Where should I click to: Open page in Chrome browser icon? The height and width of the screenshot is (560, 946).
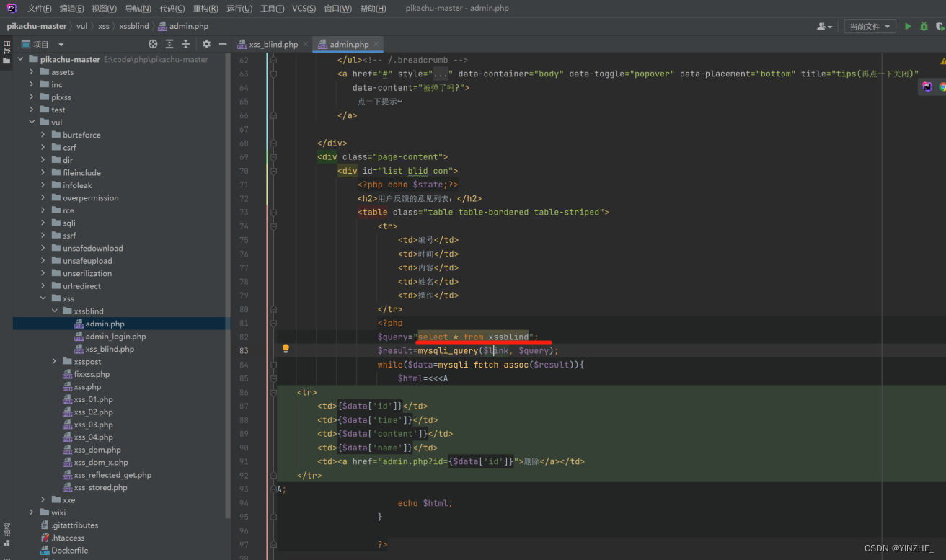click(942, 86)
